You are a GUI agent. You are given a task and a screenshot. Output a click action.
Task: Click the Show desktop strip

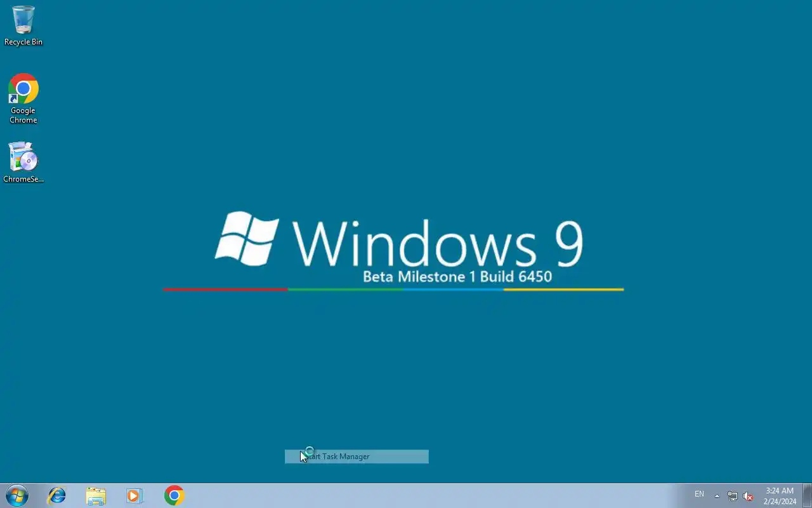pyautogui.click(x=807, y=495)
